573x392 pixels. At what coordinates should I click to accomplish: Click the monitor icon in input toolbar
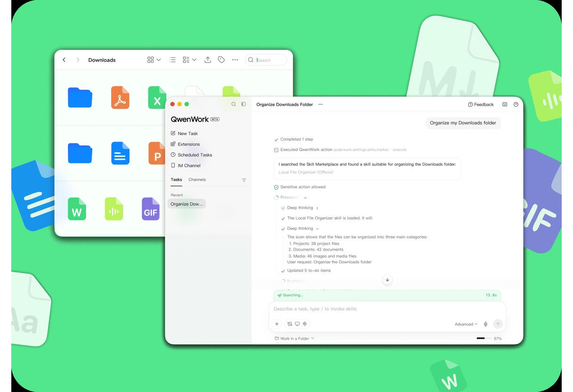[x=297, y=324]
